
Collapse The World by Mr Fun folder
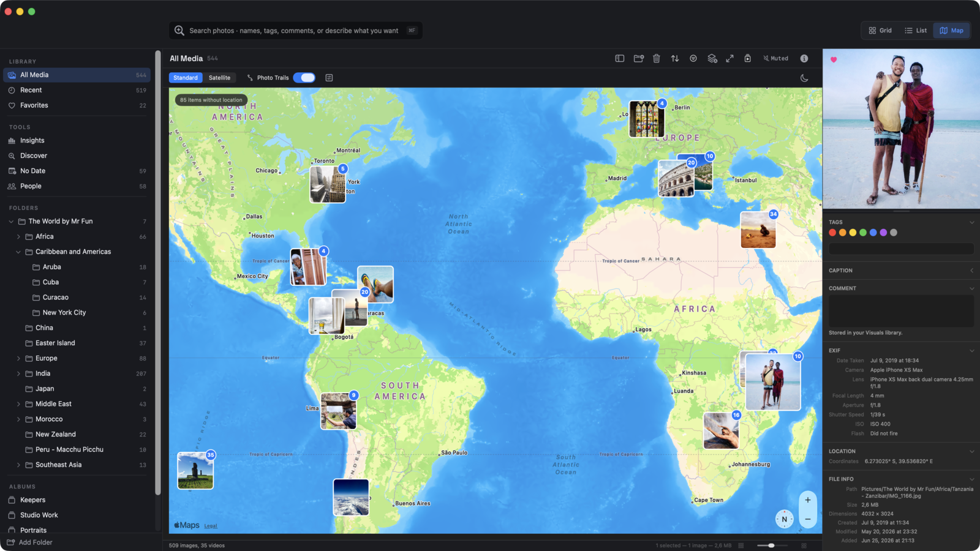[11, 222]
